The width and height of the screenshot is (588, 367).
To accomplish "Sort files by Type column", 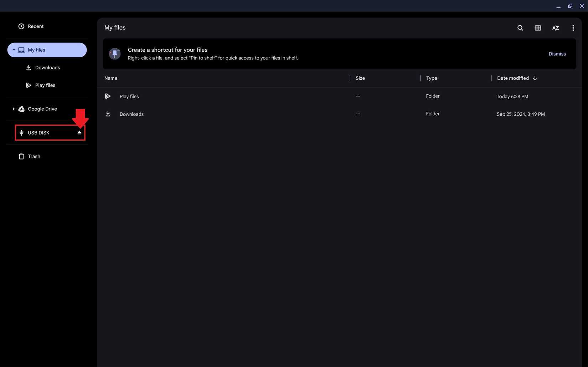I will pos(431,78).
